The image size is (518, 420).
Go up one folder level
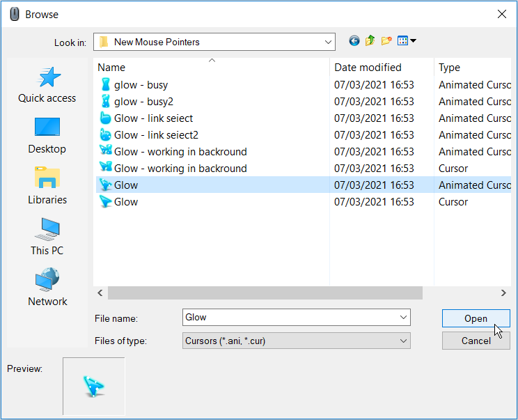coord(370,41)
